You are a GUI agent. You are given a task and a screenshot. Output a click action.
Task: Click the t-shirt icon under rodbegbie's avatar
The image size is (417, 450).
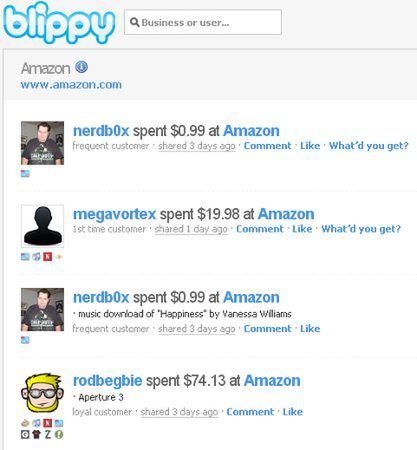coord(36,434)
